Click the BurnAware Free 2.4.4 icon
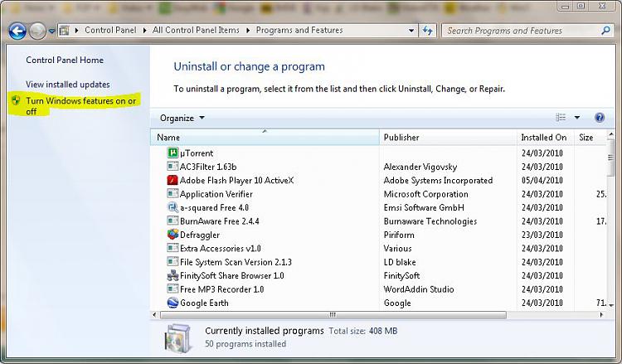Viewport: 622px width, 364px height. [173, 221]
